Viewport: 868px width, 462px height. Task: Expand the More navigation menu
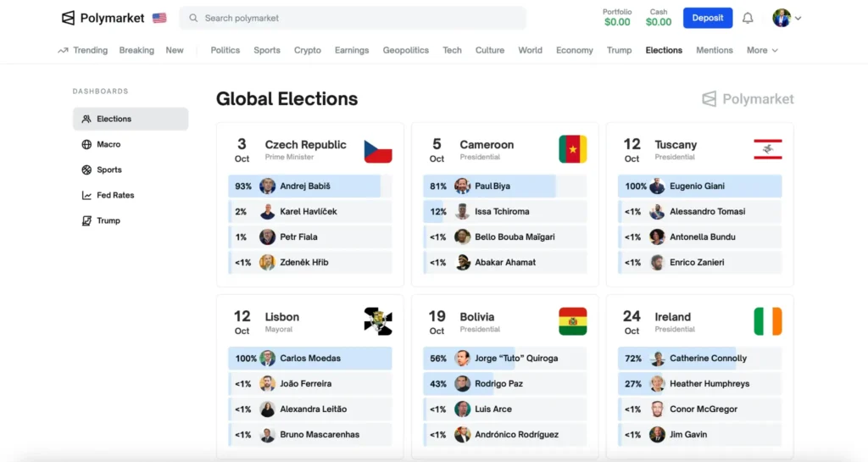(762, 50)
